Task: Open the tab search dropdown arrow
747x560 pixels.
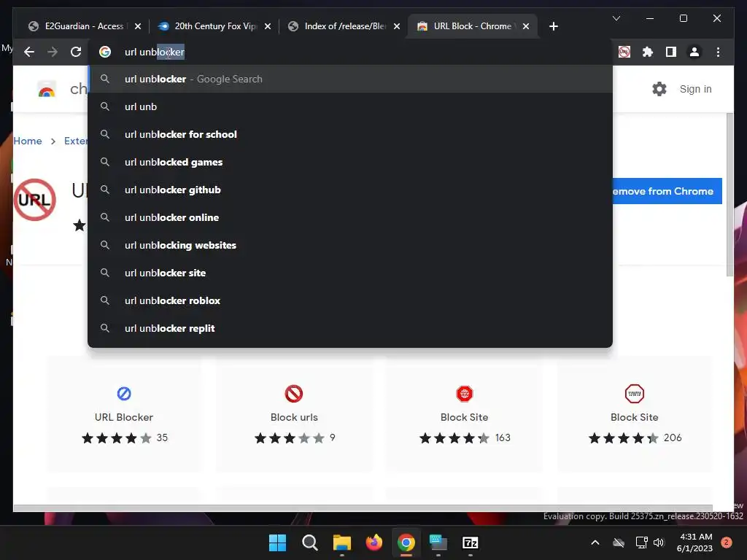Action: point(616,18)
